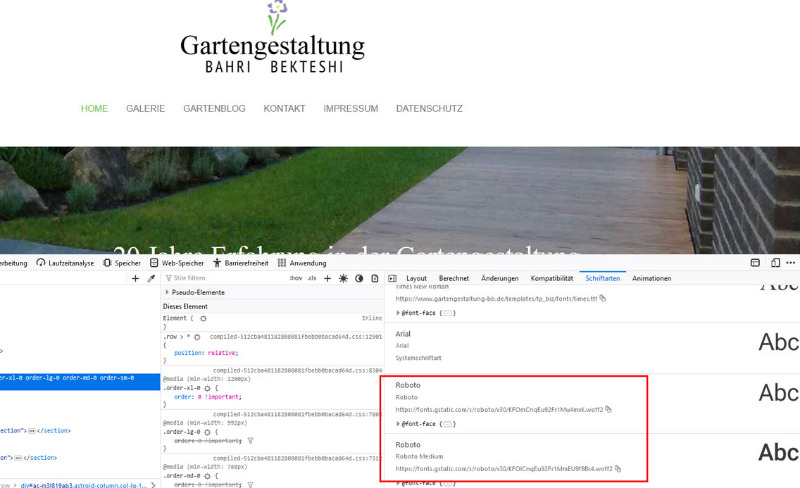This screenshot has width=800, height=488.
Task: Copy the Roboto Medium woff2 URL
Action: [x=618, y=468]
